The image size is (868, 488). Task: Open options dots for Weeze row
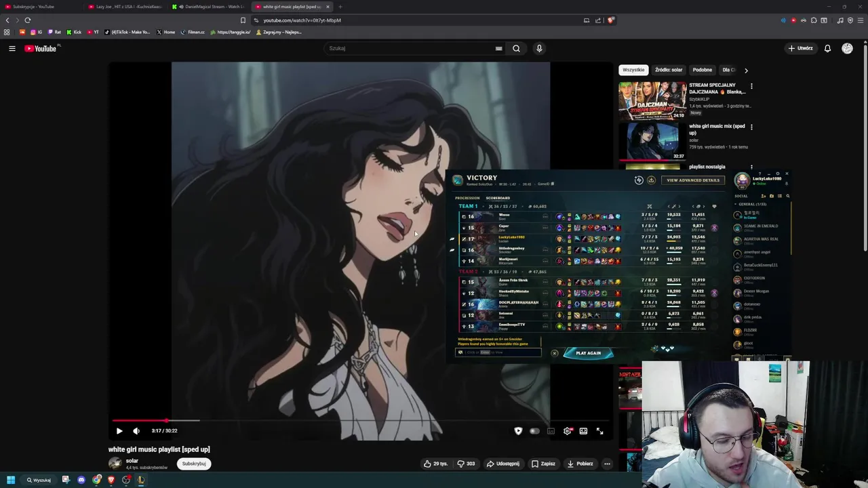545,217
